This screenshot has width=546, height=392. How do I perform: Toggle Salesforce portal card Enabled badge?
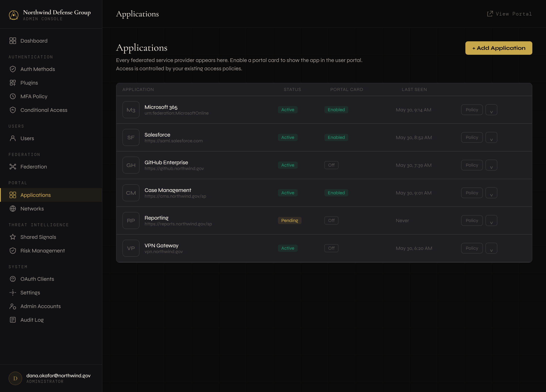(336, 137)
